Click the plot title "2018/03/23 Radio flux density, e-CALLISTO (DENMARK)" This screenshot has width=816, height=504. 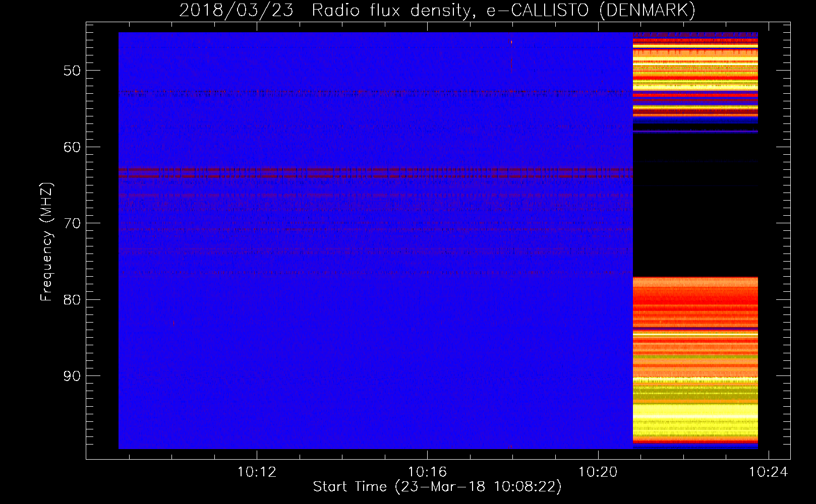click(x=437, y=10)
